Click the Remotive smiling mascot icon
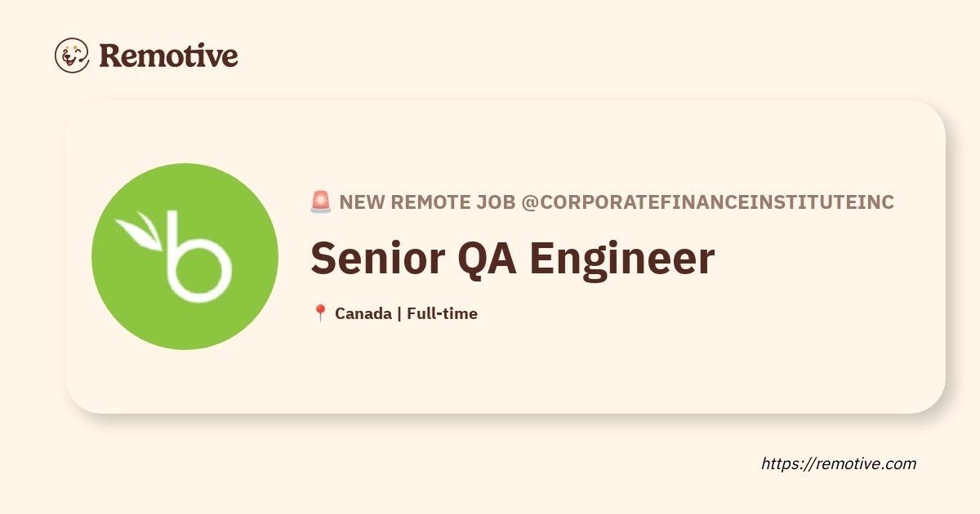 coord(72,55)
